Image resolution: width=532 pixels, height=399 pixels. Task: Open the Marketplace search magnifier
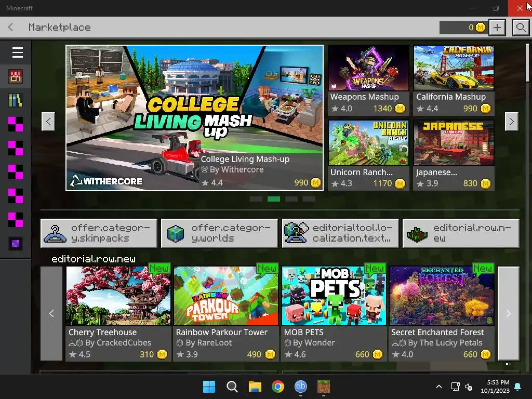521,28
